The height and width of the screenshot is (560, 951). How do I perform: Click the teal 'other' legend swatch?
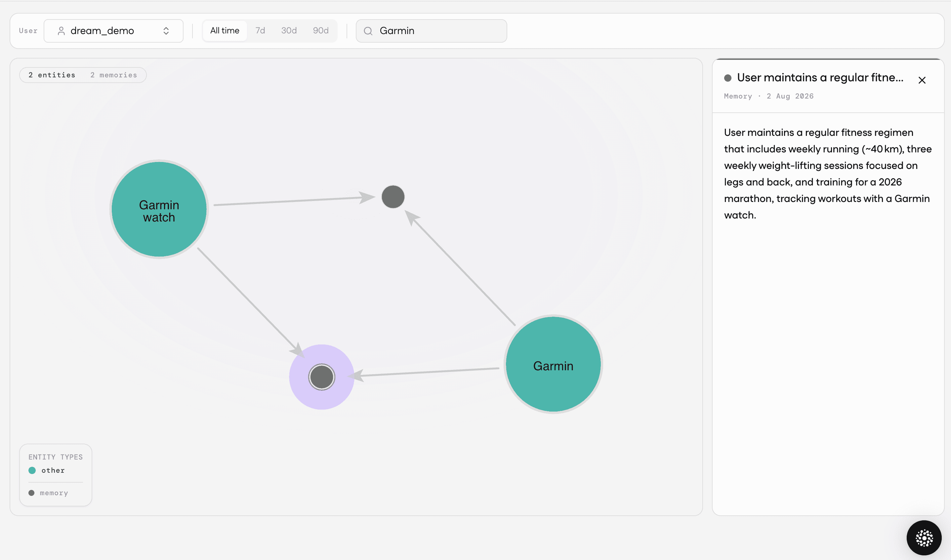point(32,470)
